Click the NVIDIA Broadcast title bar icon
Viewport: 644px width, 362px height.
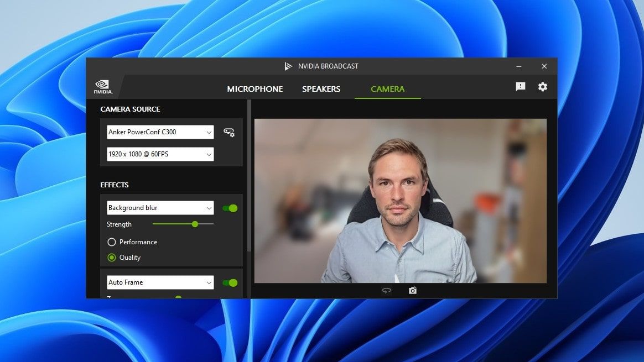[x=288, y=66]
